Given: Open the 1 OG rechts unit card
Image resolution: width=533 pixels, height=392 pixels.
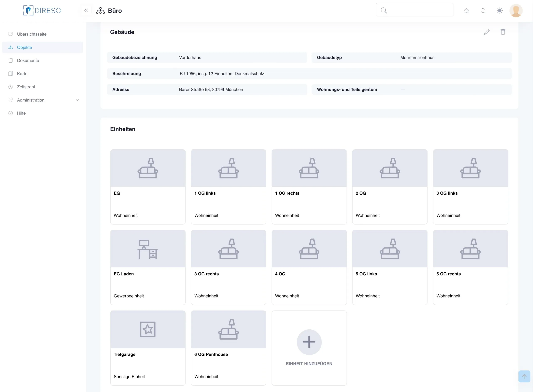Looking at the screenshot, I should point(309,187).
